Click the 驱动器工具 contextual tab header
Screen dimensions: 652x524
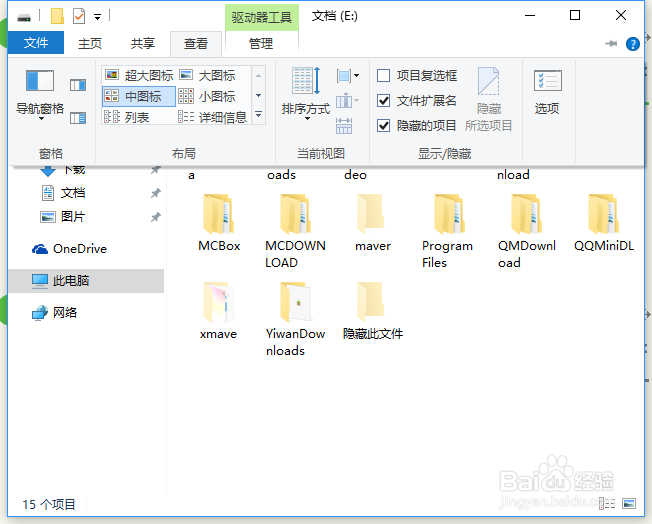[x=262, y=17]
